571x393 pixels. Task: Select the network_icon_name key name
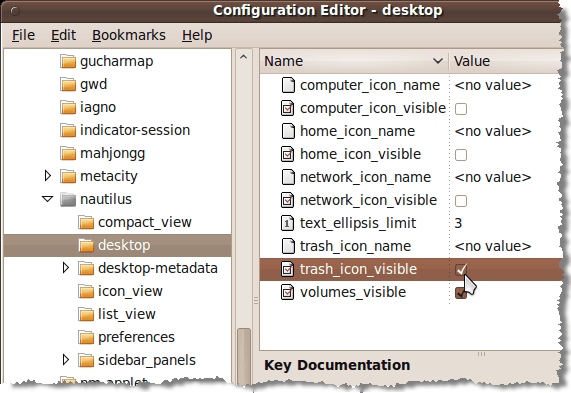(x=365, y=177)
